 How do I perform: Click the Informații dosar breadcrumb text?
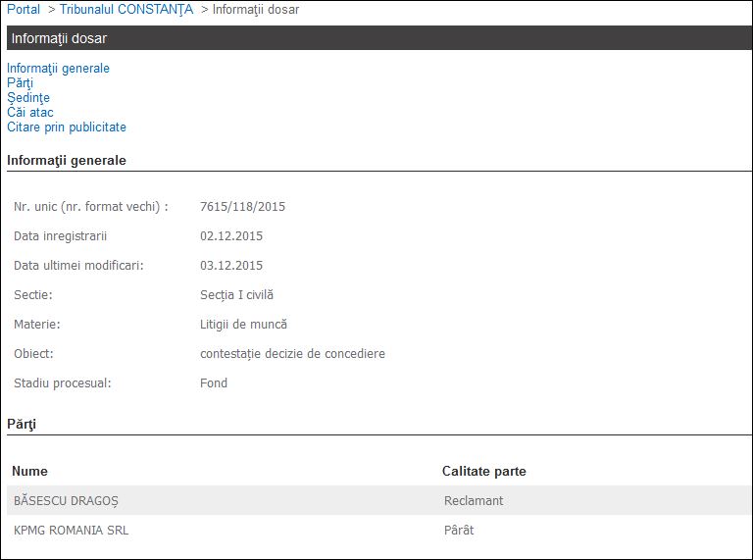[x=256, y=9]
